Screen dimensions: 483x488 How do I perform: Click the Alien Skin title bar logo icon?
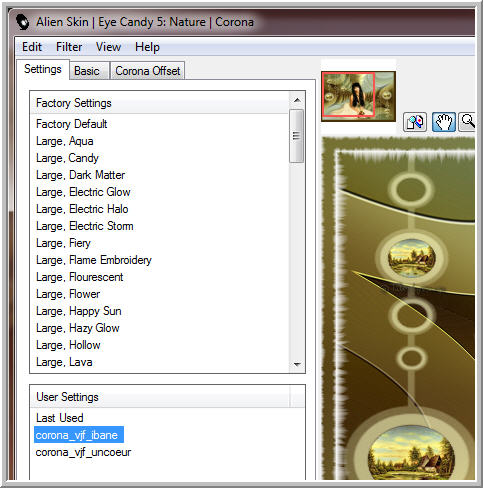point(23,22)
